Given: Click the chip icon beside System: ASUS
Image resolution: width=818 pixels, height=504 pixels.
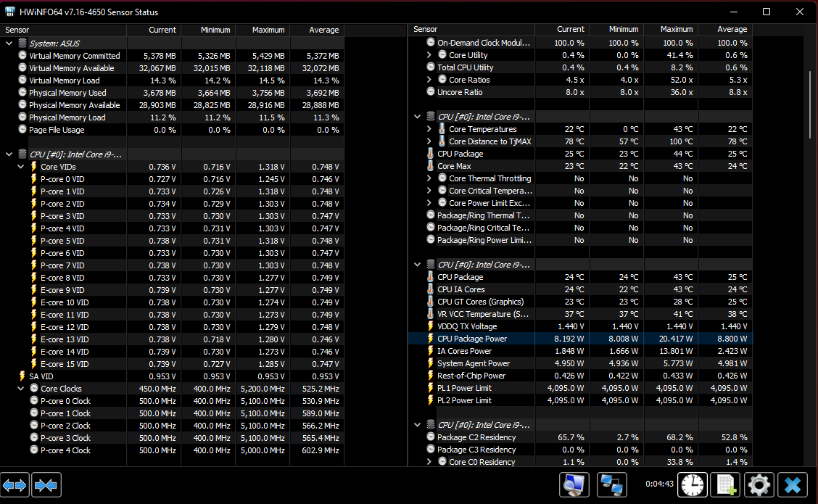Looking at the screenshot, I should tap(22, 44).
